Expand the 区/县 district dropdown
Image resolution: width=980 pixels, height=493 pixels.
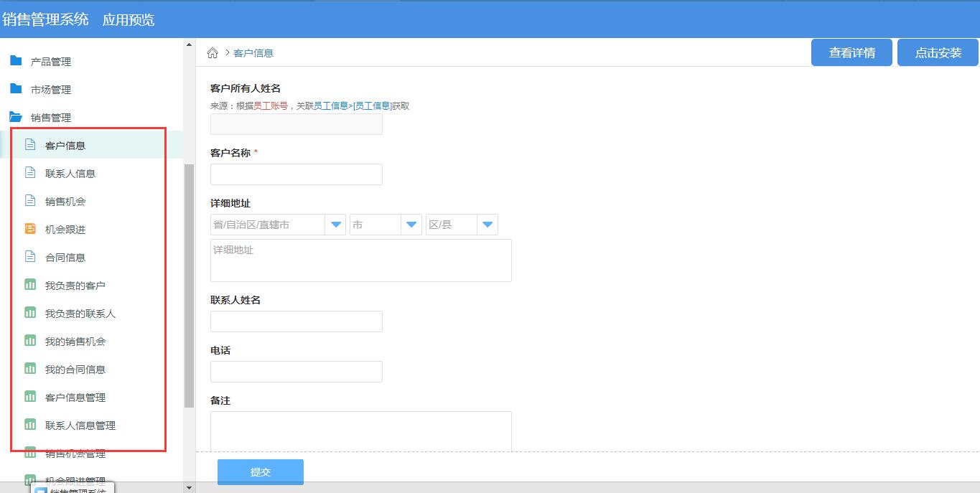(x=487, y=224)
